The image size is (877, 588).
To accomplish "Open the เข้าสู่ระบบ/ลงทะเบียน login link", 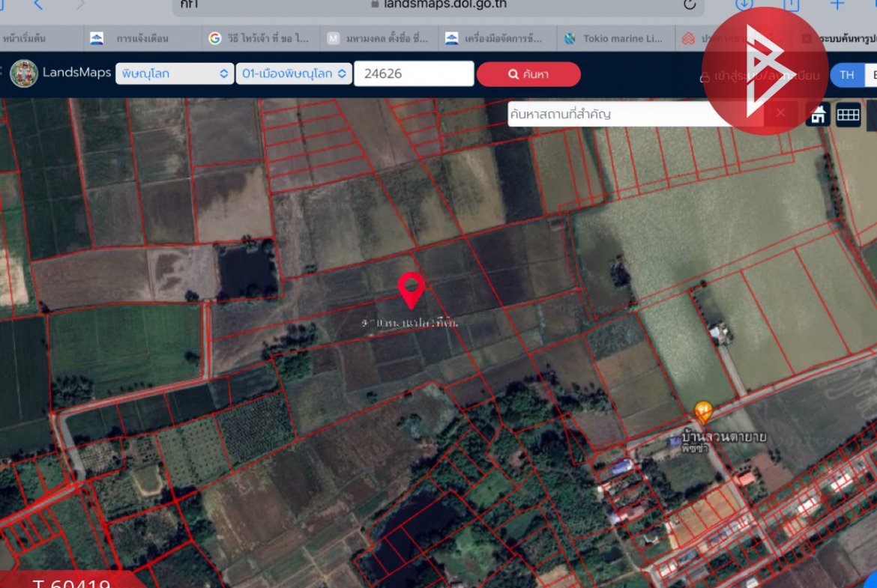I will coord(759,76).
